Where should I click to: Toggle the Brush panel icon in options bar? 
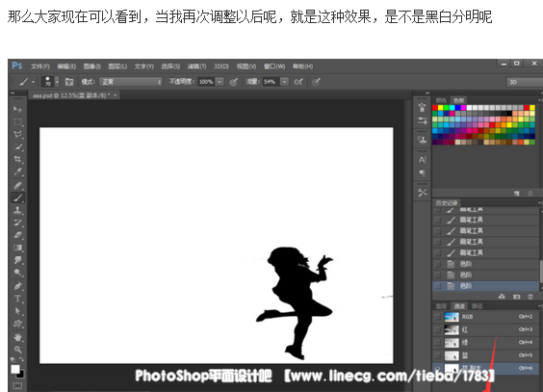(x=69, y=82)
